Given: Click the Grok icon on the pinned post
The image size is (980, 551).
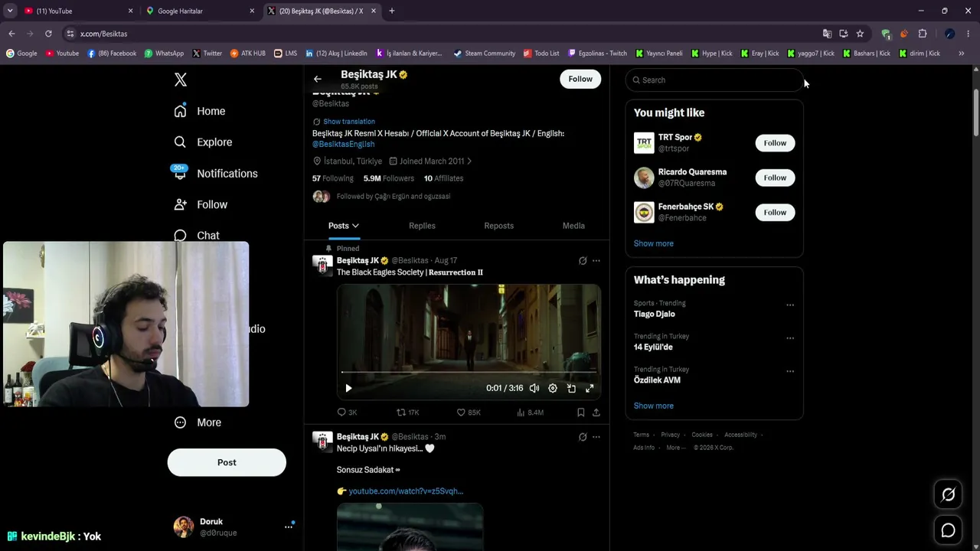Looking at the screenshot, I should (583, 261).
